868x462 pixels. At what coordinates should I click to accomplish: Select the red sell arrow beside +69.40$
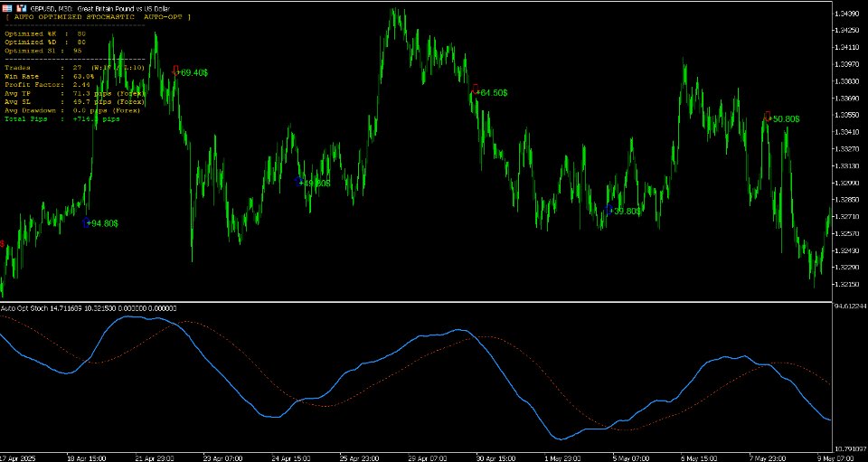(x=176, y=71)
